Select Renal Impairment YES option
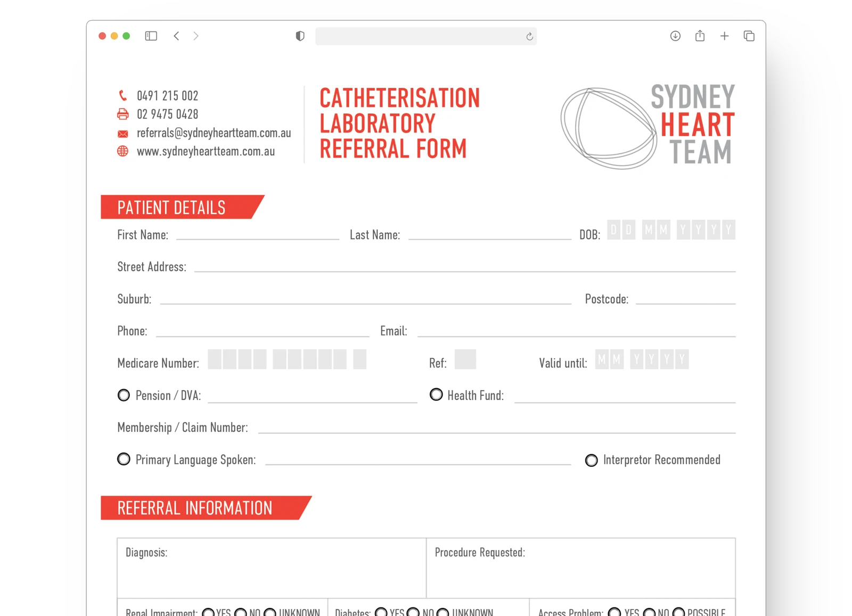Screen dimensions: 852x616 [x=208, y=612]
